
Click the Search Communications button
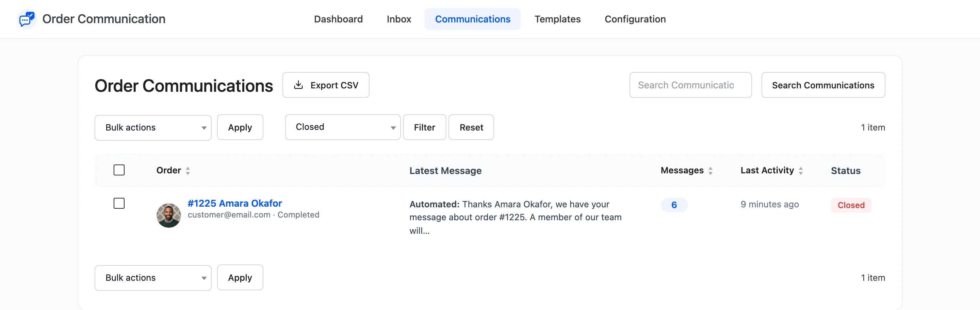(823, 85)
